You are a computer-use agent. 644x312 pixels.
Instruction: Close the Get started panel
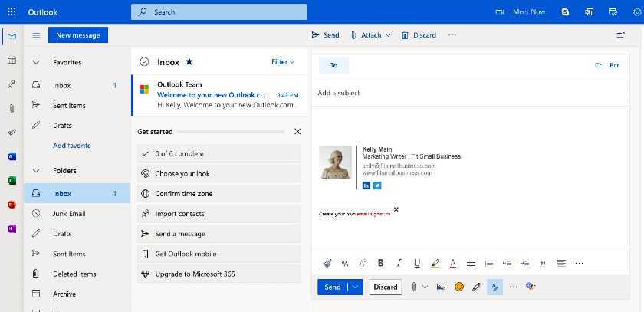pyautogui.click(x=297, y=131)
